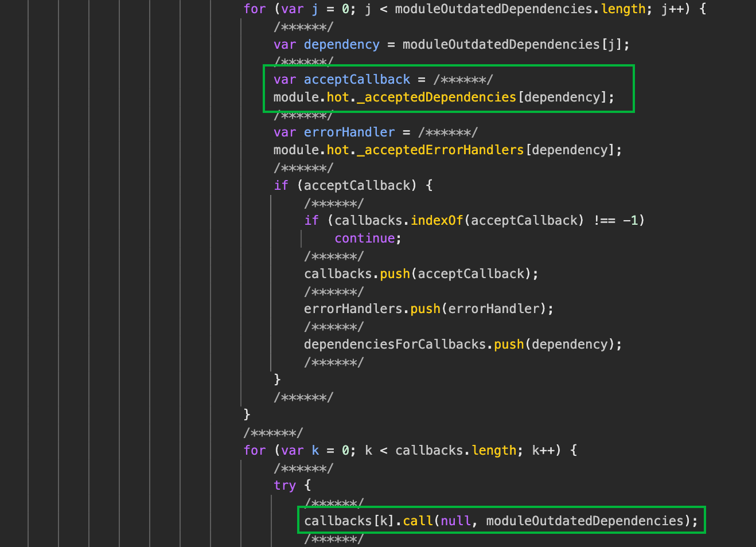This screenshot has height=547, width=756.
Task: Click the 'indexOf' method name
Action: coord(437,221)
